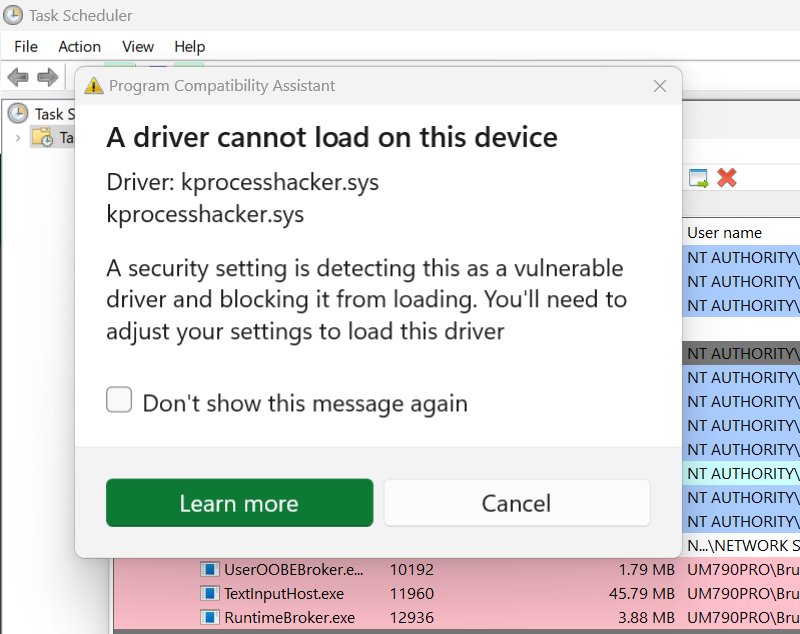Click the UserOOBEBroker.exe process icon

click(209, 570)
